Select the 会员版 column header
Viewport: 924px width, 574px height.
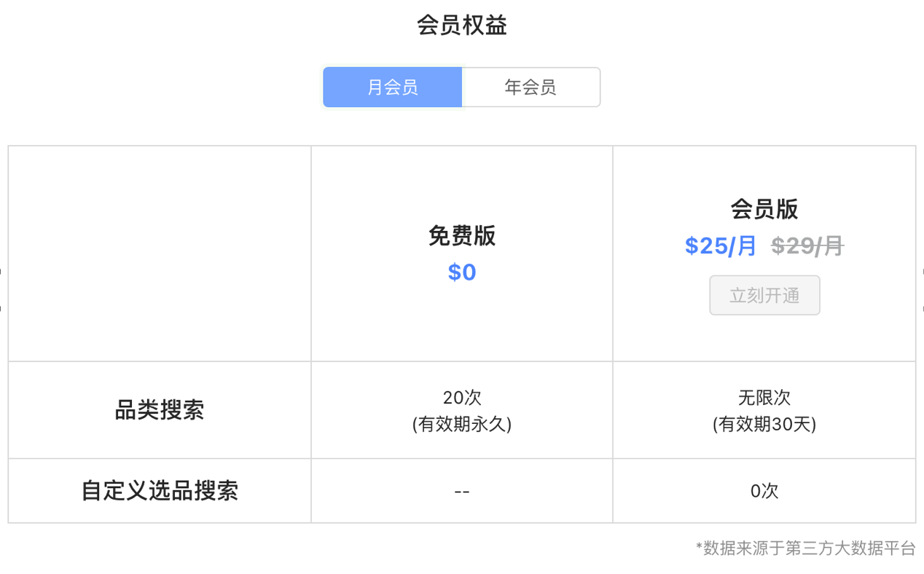pos(764,209)
